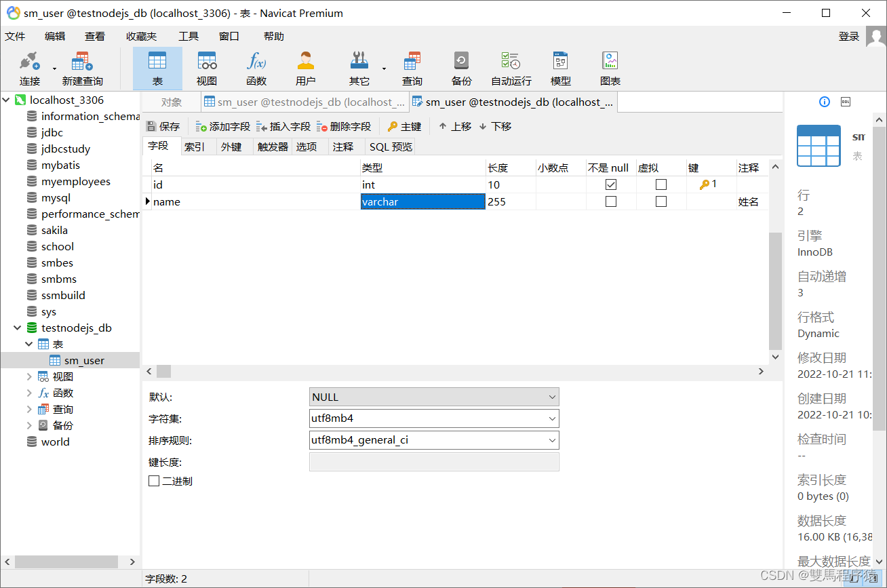Open the 默认 (Default) dropdown
The width and height of the screenshot is (887, 588).
(434, 397)
